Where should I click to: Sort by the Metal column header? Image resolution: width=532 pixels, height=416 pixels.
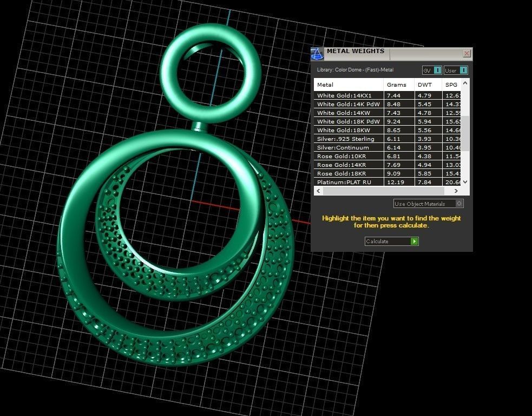pos(349,84)
